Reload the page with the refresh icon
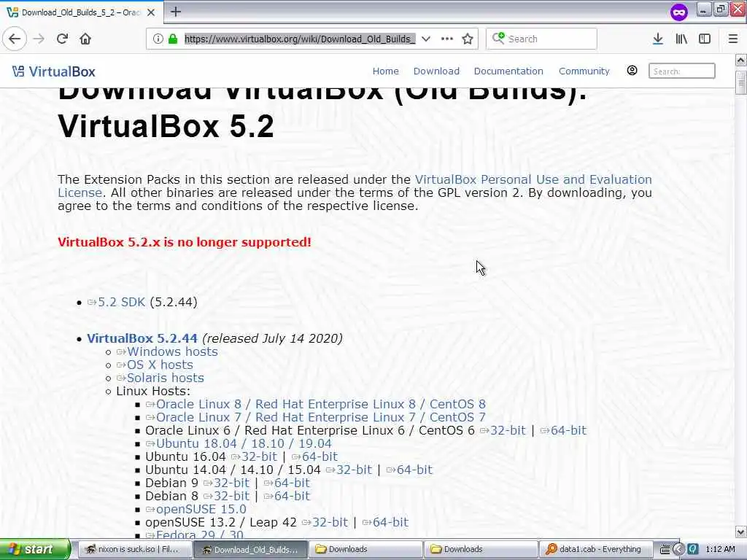This screenshot has width=747, height=560. tap(63, 39)
